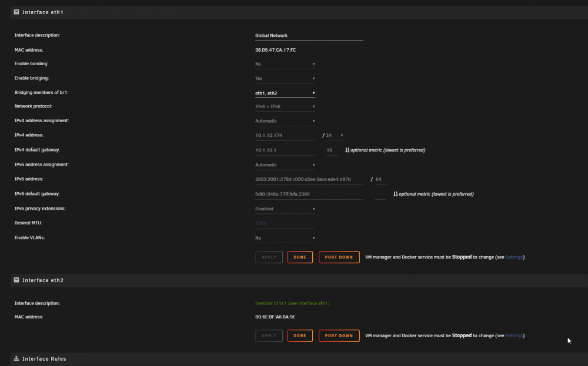Click the IPv4 address field 10.1.10.174
The image size is (588, 366).
click(285, 135)
